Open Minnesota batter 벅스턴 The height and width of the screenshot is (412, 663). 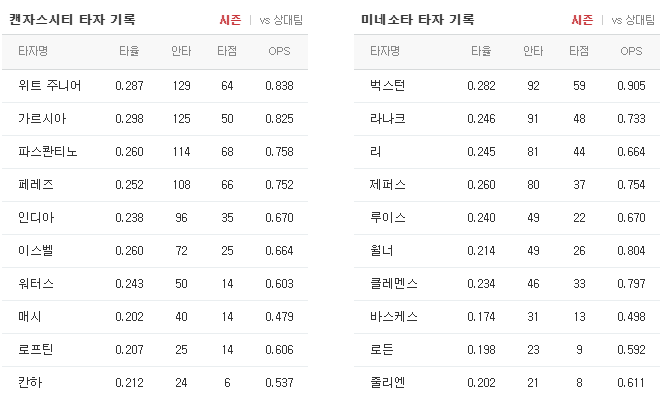point(507,86)
